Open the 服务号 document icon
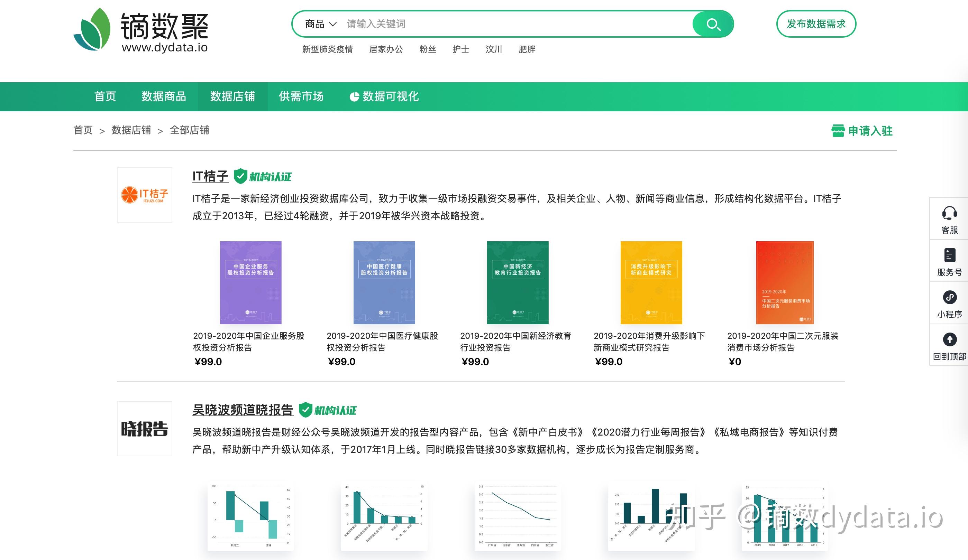Screen dimensions: 968x560 point(949,255)
